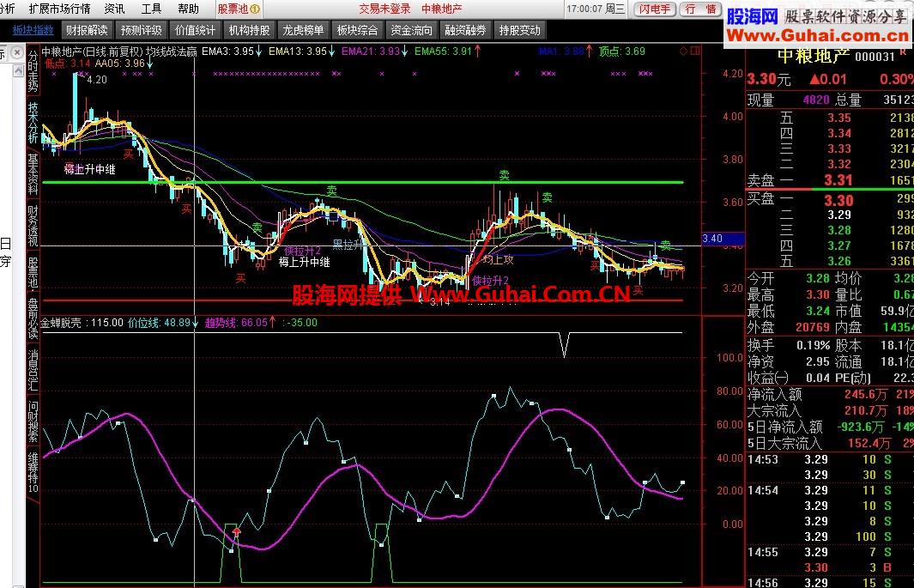Viewport: 914px width, 588px height.
Task: Select the 消息汇汇 side tab
Action: tap(33, 369)
